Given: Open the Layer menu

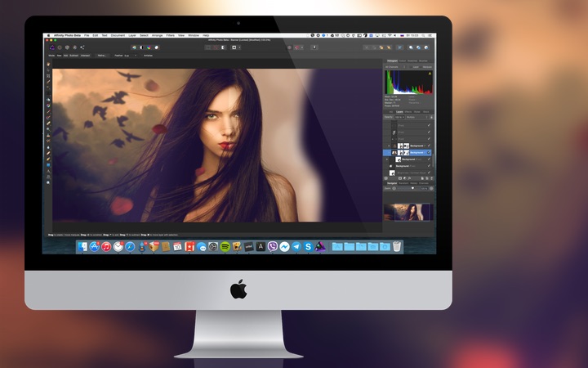Looking at the screenshot, I should (x=132, y=35).
